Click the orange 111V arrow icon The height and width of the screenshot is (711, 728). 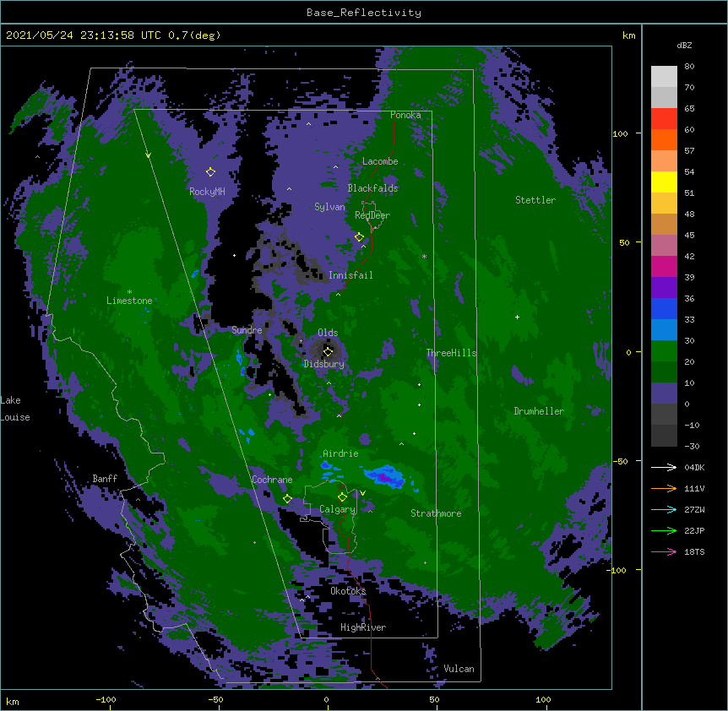664,488
